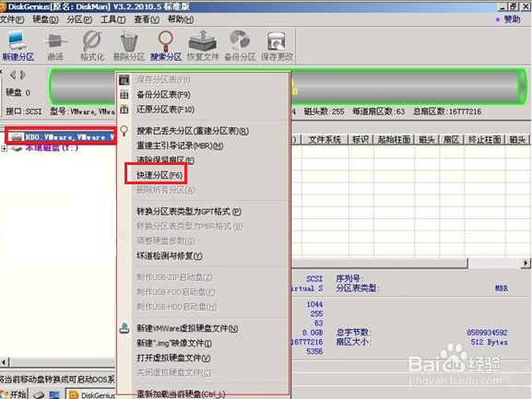Screen dimensions: 532x399
Task: Click the 格式化 toolbar icon
Action: (92, 45)
